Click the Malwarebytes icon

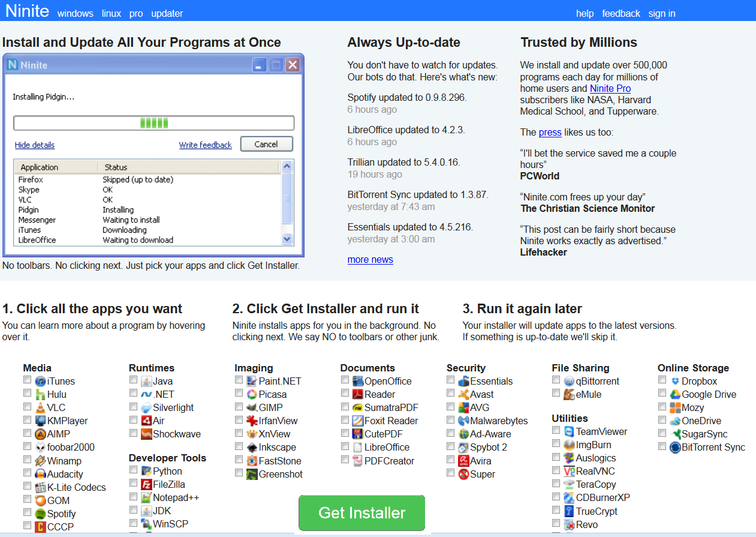point(463,421)
